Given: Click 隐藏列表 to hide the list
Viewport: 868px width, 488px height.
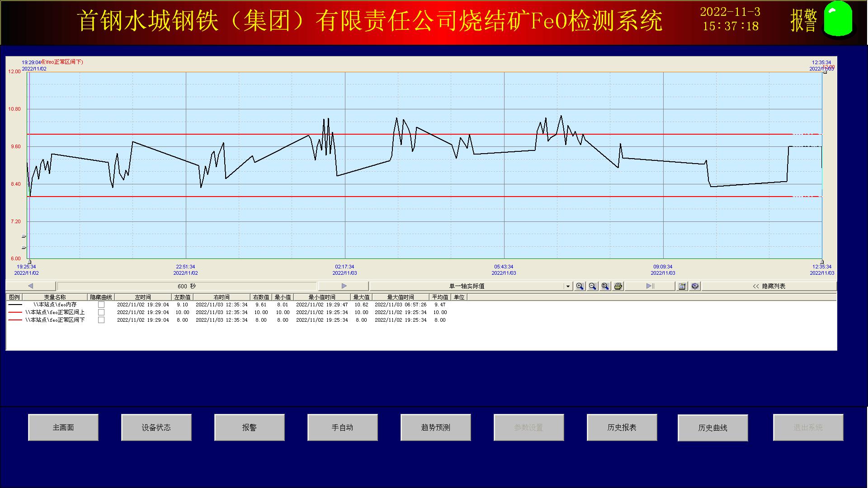Looking at the screenshot, I should (x=769, y=286).
